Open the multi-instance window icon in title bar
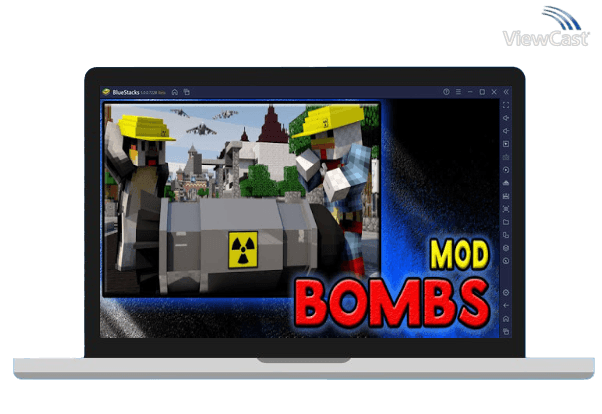Image resolution: width=602 pixels, height=414 pixels. 187,92
